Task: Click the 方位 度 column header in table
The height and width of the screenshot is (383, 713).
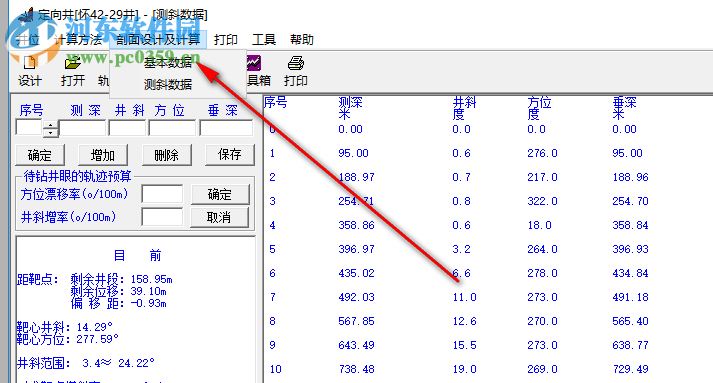Action: [539, 108]
